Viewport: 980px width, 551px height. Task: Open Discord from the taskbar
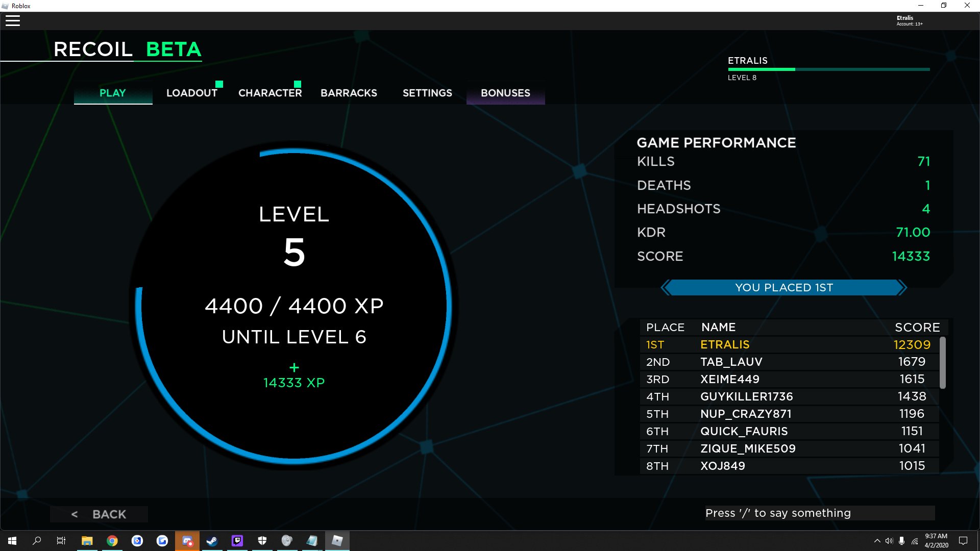coord(187,541)
